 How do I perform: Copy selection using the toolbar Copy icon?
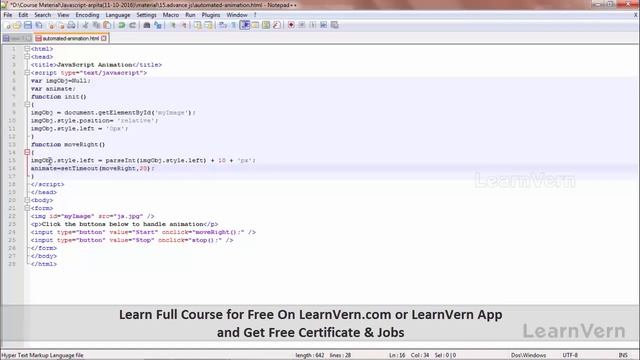click(x=96, y=25)
